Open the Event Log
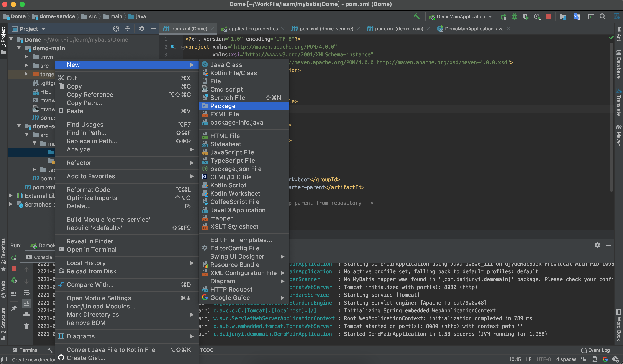 595,350
